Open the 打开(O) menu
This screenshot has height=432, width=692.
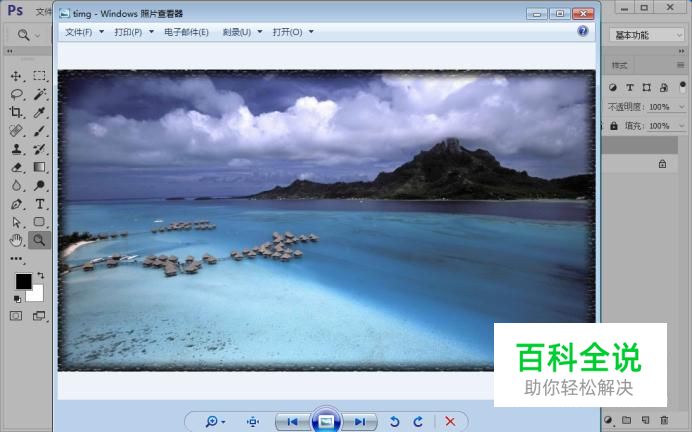click(x=293, y=32)
